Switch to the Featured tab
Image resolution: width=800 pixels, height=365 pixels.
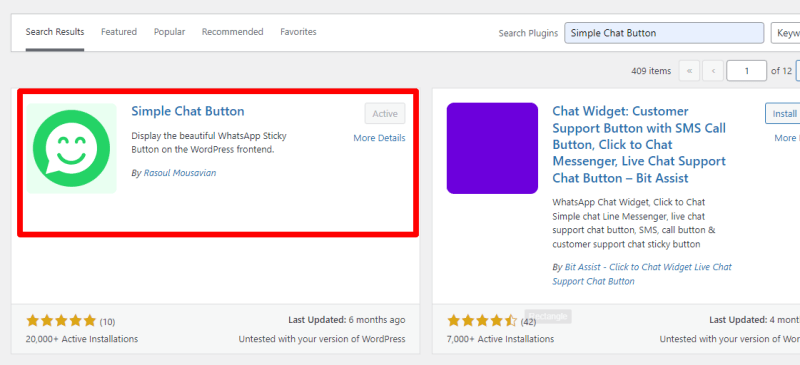[x=119, y=32]
